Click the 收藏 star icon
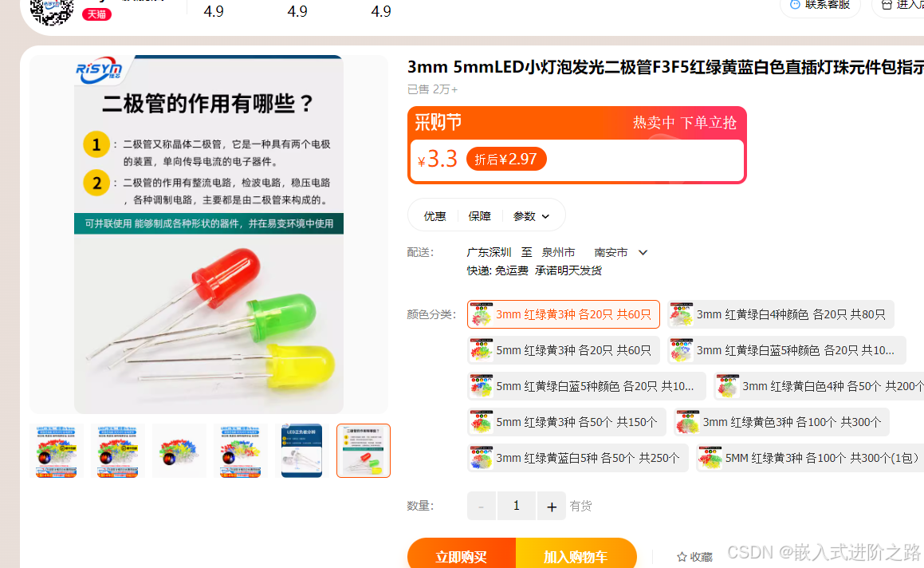The image size is (924, 568). pos(682,557)
